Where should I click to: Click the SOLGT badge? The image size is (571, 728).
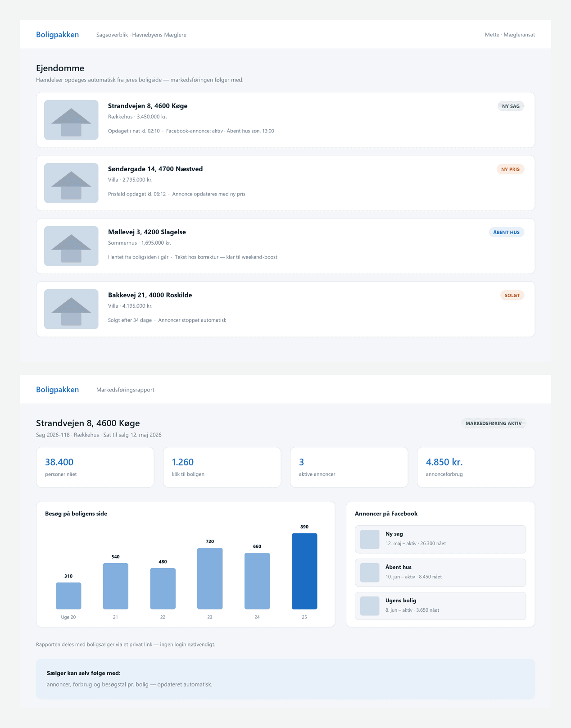(512, 296)
